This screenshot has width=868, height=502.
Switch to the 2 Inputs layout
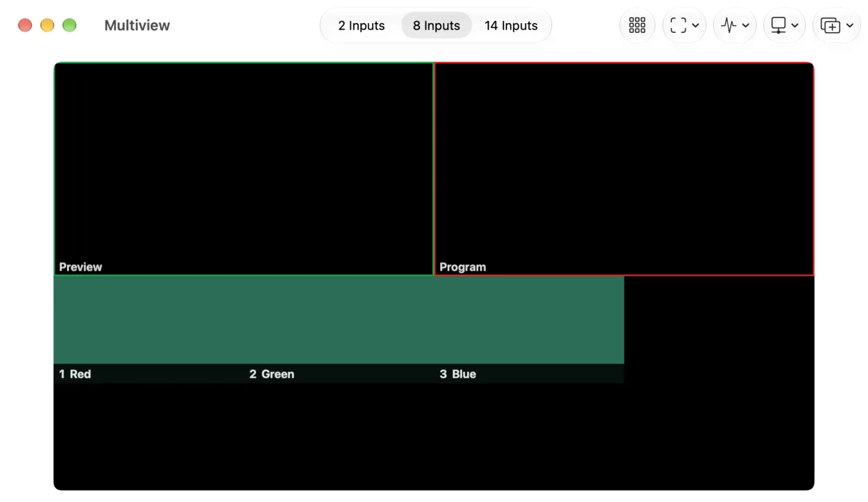pos(361,25)
